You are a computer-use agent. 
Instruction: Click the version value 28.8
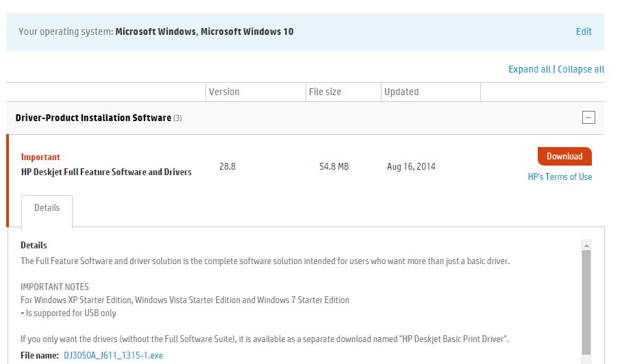[227, 166]
